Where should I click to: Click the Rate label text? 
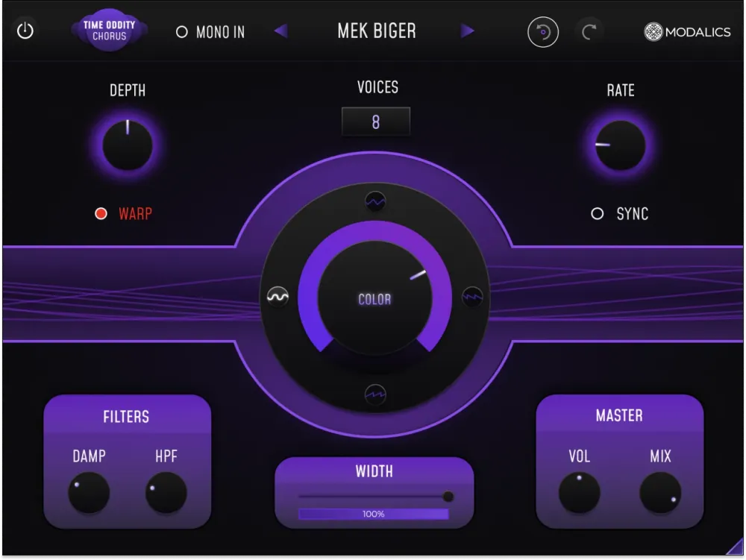[x=621, y=90]
